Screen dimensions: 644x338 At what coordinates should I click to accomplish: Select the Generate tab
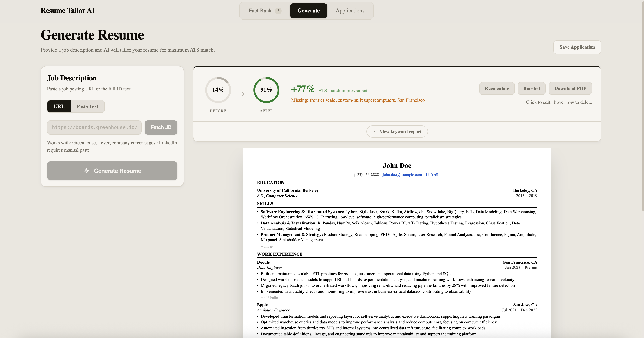tap(308, 11)
